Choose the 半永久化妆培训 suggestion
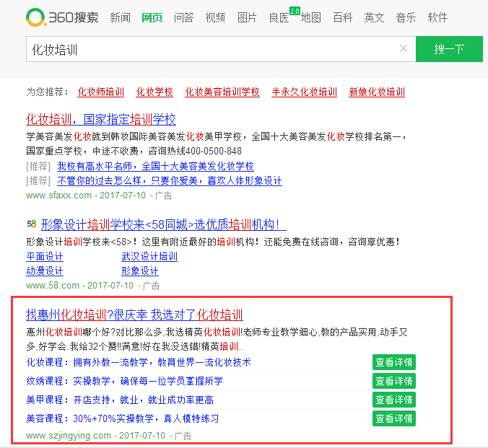This screenshot has height=448, width=488. [304, 92]
